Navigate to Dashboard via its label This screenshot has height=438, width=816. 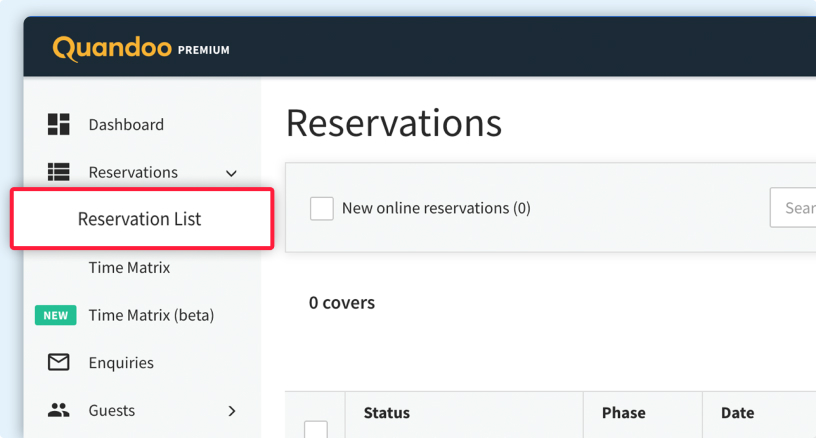click(126, 125)
